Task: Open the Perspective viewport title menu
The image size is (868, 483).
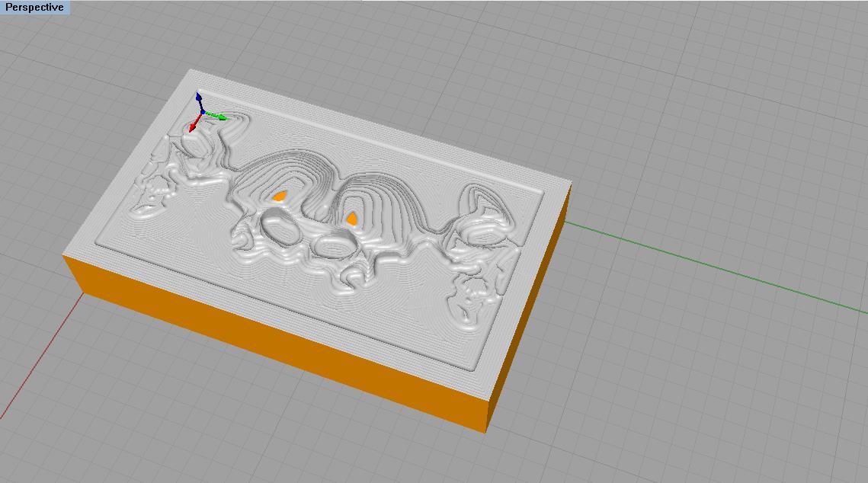Action: click(x=34, y=8)
